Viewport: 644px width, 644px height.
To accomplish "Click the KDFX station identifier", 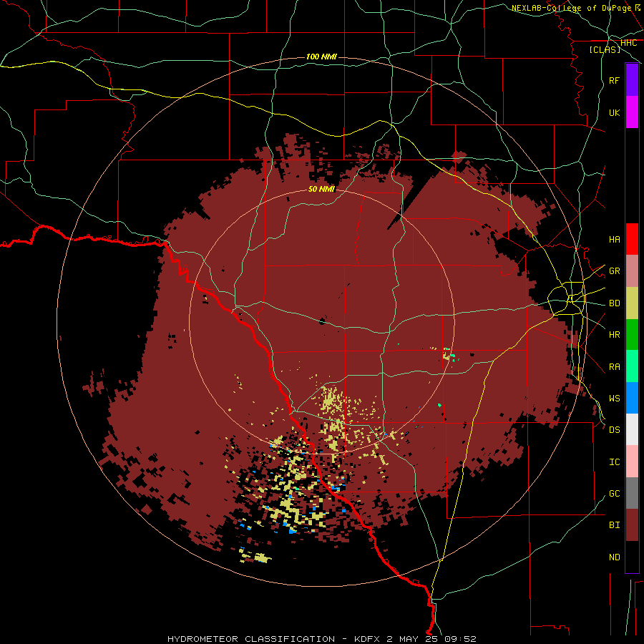I will 367,639.
